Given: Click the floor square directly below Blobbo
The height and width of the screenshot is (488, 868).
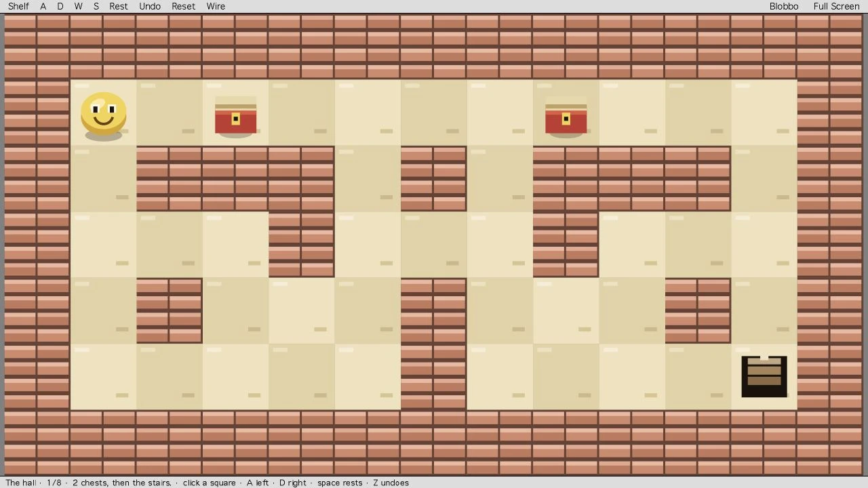Looking at the screenshot, I should (x=104, y=179).
